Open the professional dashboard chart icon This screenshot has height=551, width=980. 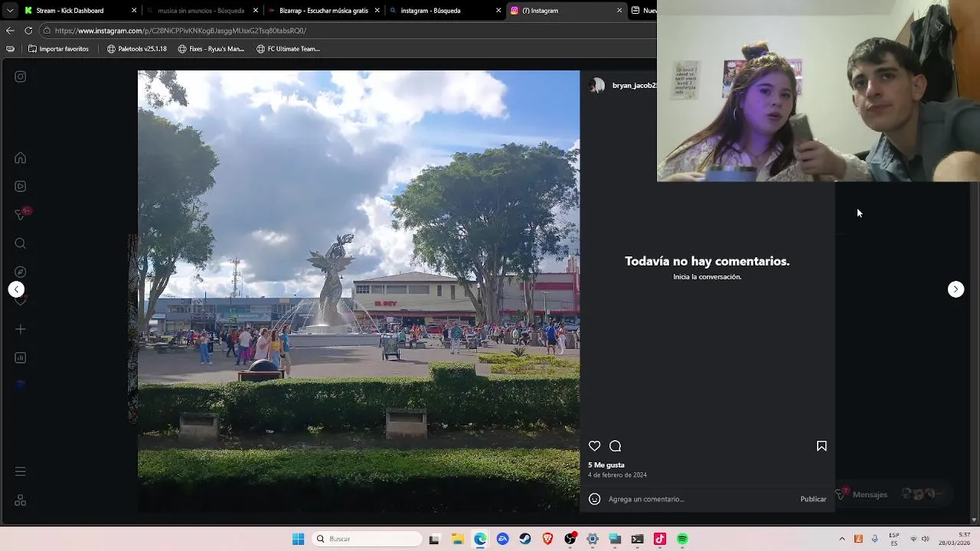pos(21,357)
